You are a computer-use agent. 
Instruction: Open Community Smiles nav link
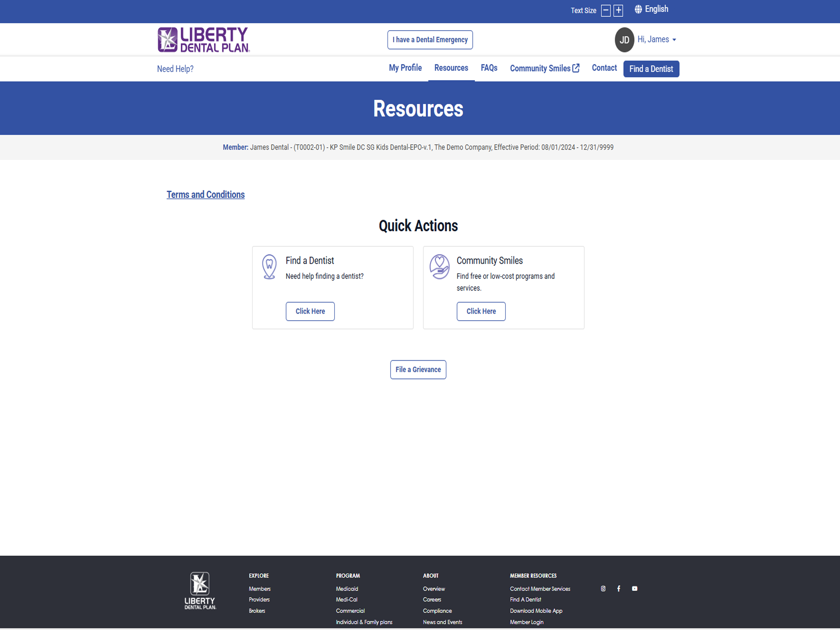tap(545, 68)
